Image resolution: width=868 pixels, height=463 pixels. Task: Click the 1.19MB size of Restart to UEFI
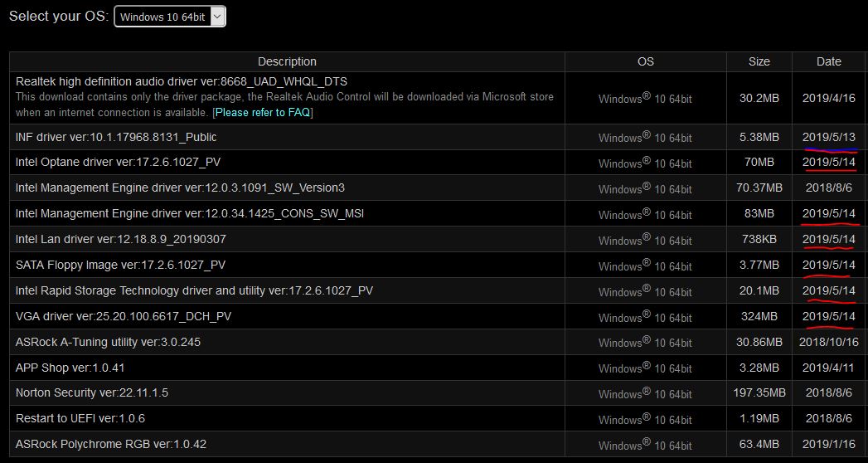[759, 418]
